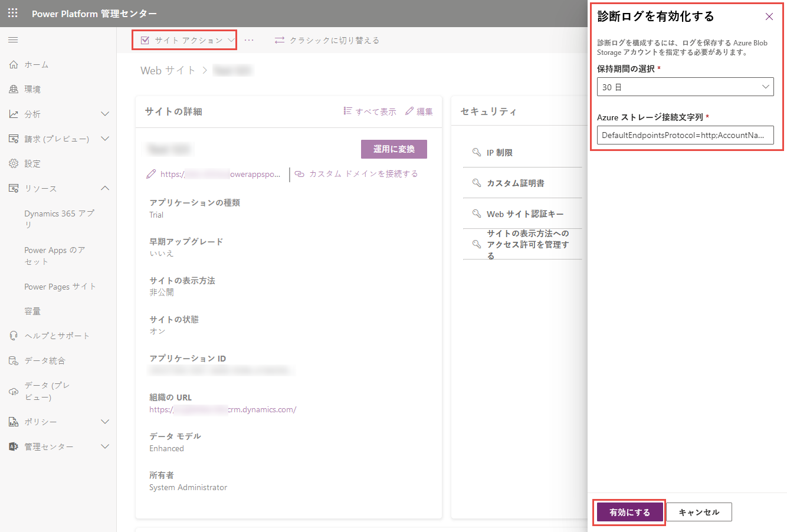Click the データ統合 icon
This screenshot has width=787, height=532.
(14, 360)
